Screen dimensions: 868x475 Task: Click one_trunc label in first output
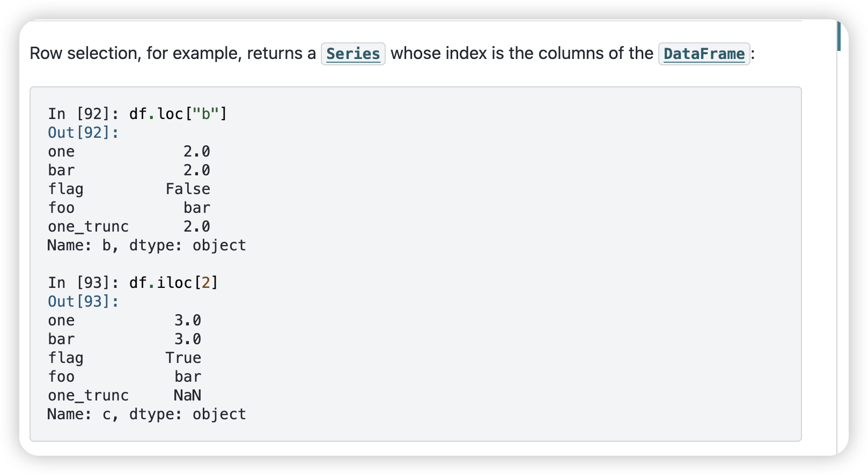[x=89, y=227]
